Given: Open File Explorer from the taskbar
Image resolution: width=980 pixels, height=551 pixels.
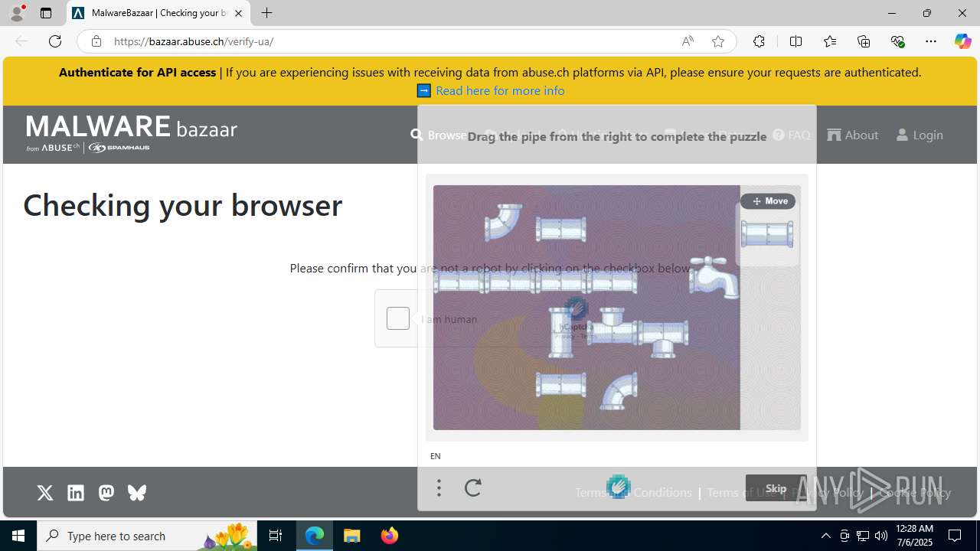Looking at the screenshot, I should pos(352,536).
